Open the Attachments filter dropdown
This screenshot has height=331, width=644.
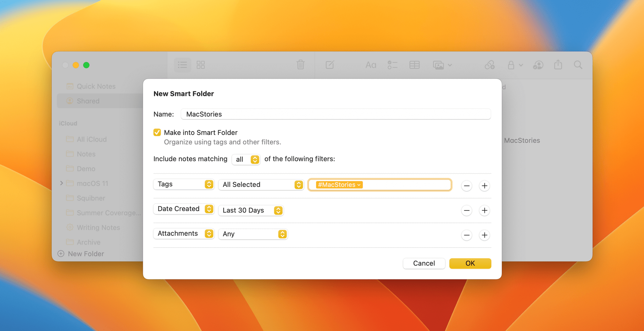(184, 233)
